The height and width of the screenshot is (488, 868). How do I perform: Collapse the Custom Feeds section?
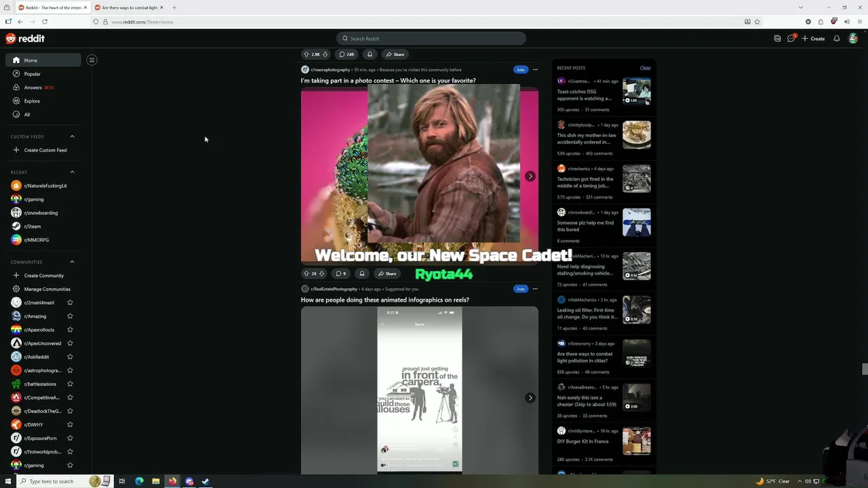(72, 136)
